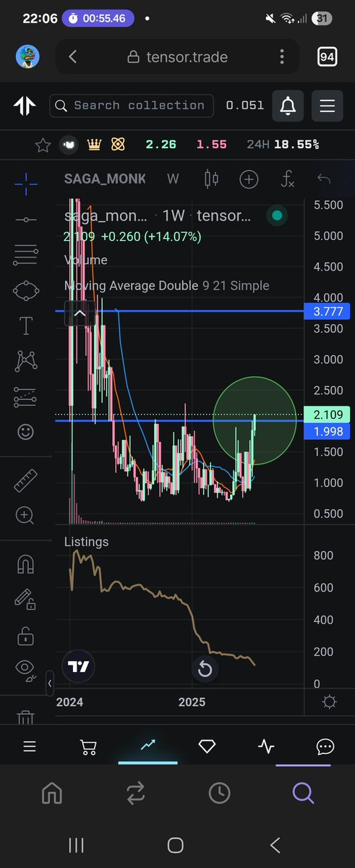The width and height of the screenshot is (355, 868).
Task: Open chart settings gear
Action: 330,702
